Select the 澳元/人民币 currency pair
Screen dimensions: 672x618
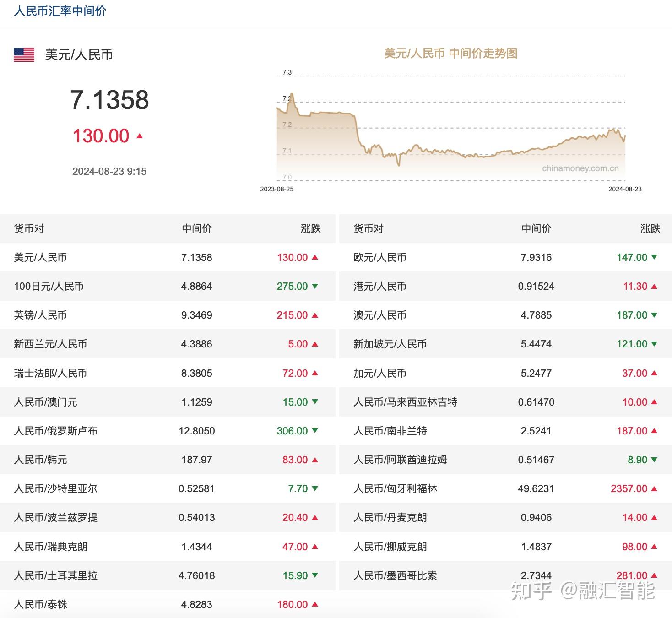380,315
